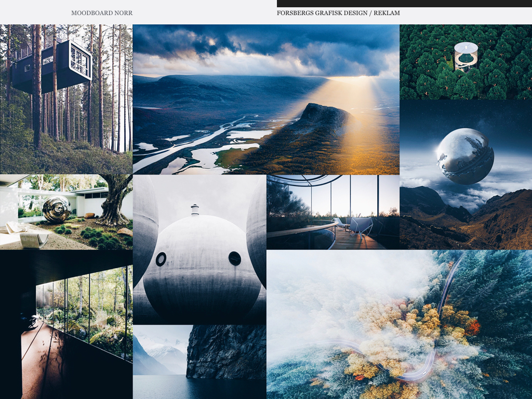
Task: Click the dark bar above the header
Action: click(x=404, y=4)
